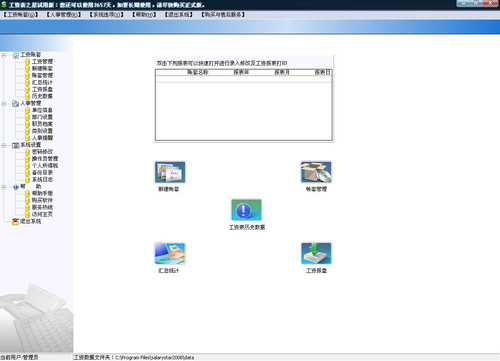Click the 报表月 column header
500x361 pixels.
(282, 72)
